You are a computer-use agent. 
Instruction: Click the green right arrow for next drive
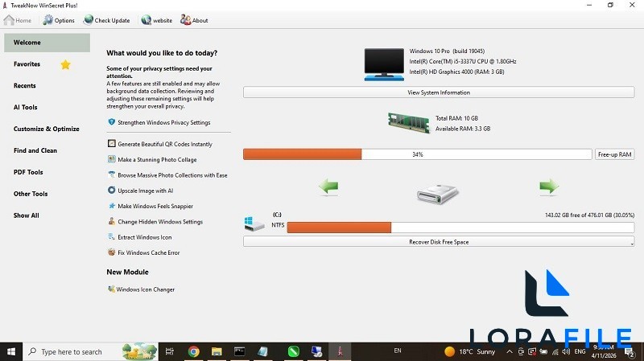click(x=549, y=187)
